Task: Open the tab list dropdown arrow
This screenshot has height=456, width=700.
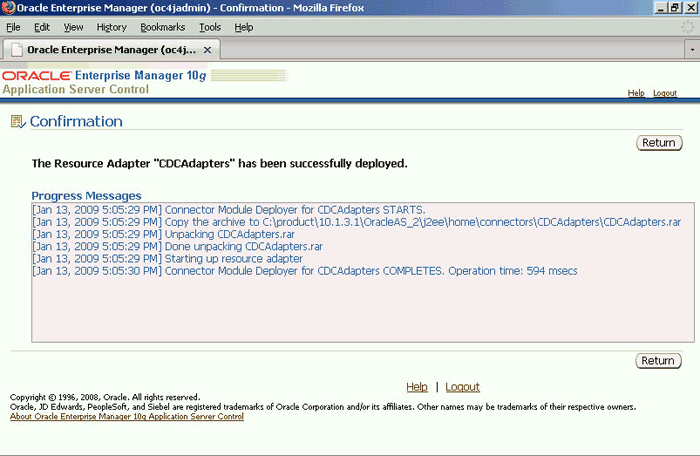Action: [692, 50]
